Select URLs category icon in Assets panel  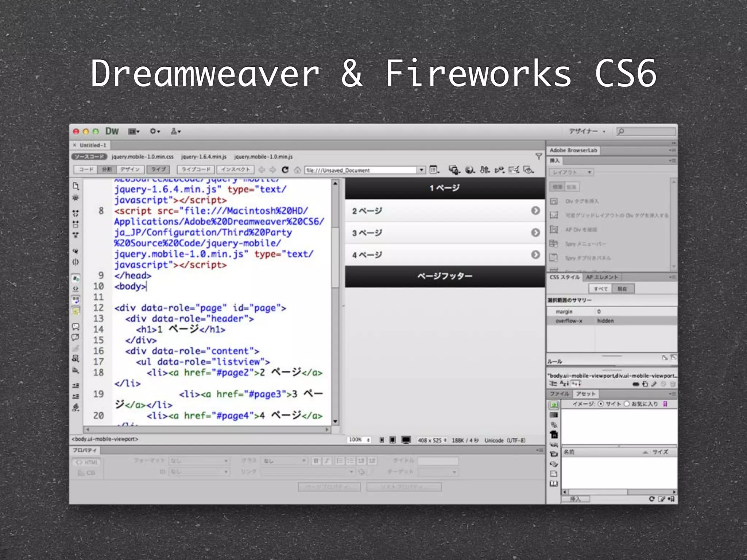pyautogui.click(x=554, y=425)
